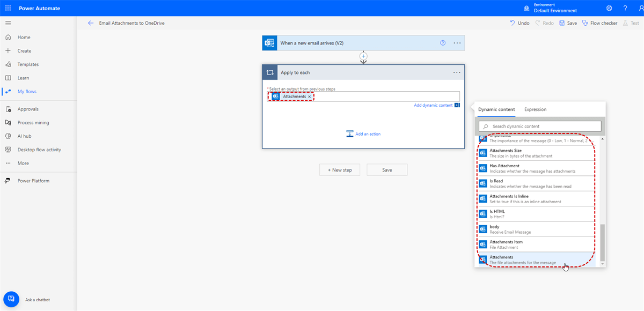Switch to the Dynamic content tab
644x311 pixels.
pyautogui.click(x=496, y=109)
